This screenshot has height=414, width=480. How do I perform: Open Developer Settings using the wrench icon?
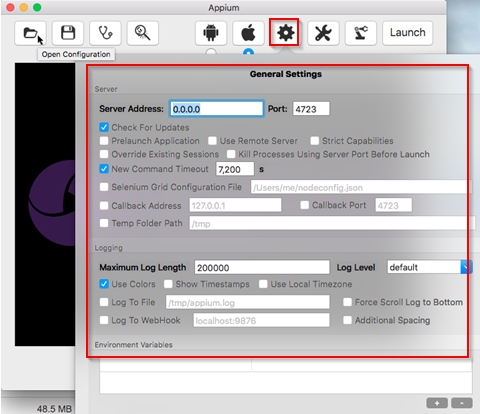323,33
